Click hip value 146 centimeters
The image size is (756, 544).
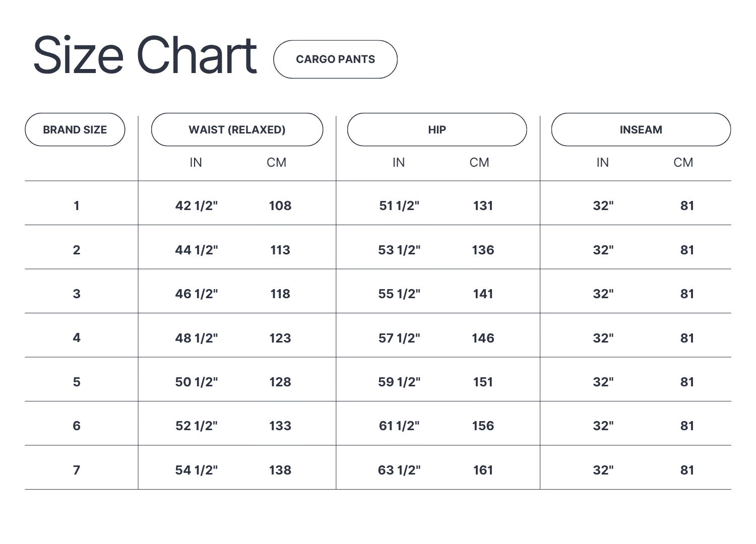tap(483, 338)
